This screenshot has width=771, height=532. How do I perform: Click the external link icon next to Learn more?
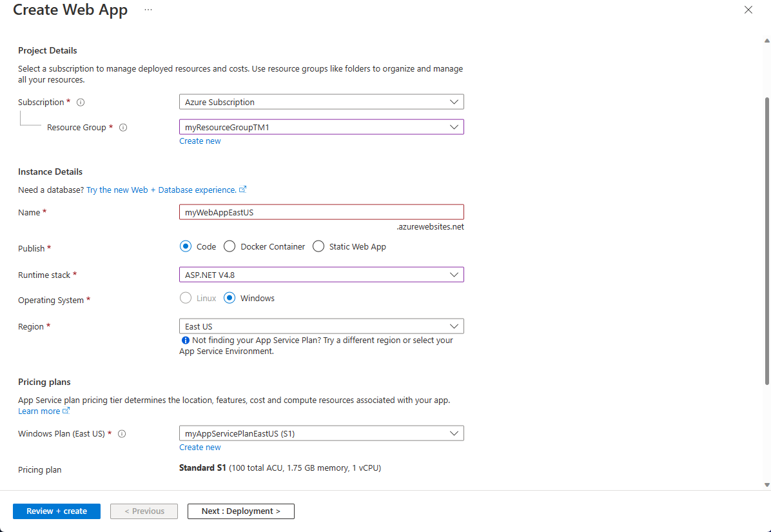64,410
